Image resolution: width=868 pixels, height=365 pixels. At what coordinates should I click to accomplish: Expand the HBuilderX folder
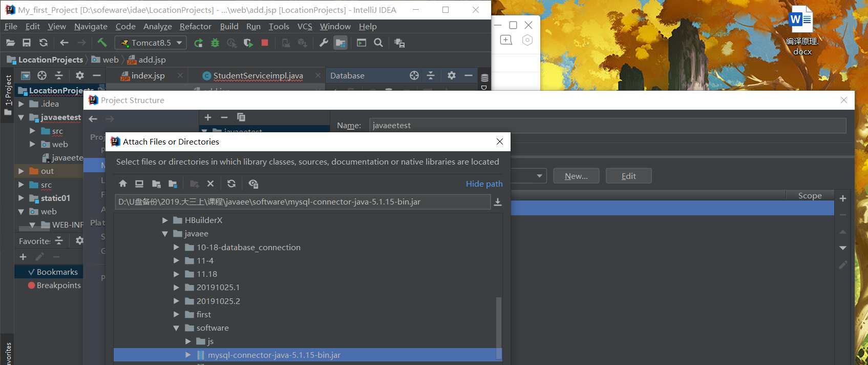point(165,220)
